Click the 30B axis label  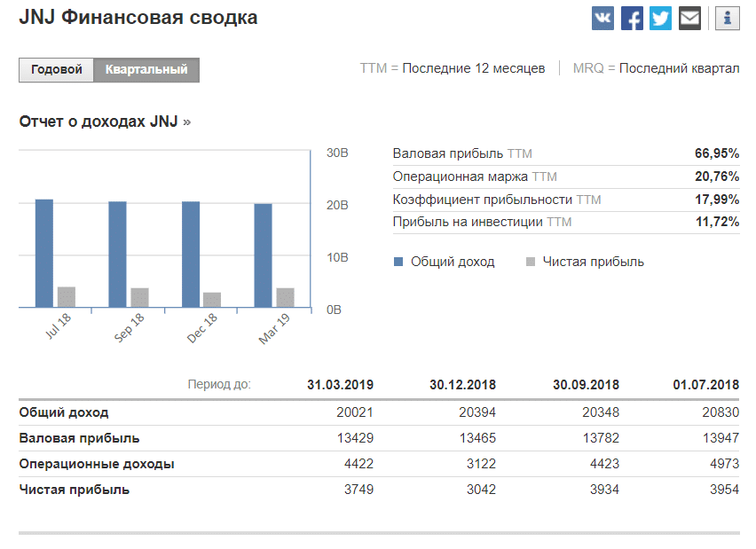[337, 153]
